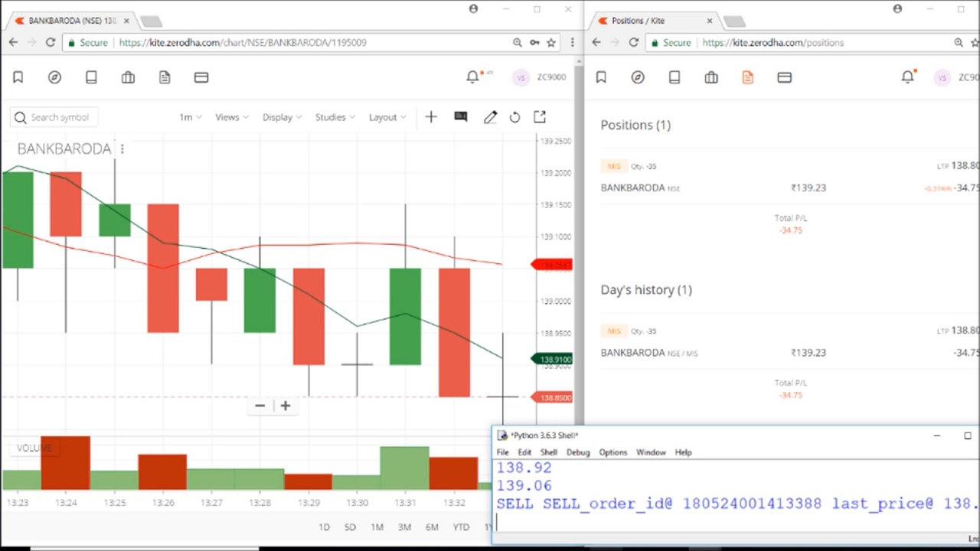
Task: Enable crosshair plus tool on chart toolbar
Action: coord(431,117)
